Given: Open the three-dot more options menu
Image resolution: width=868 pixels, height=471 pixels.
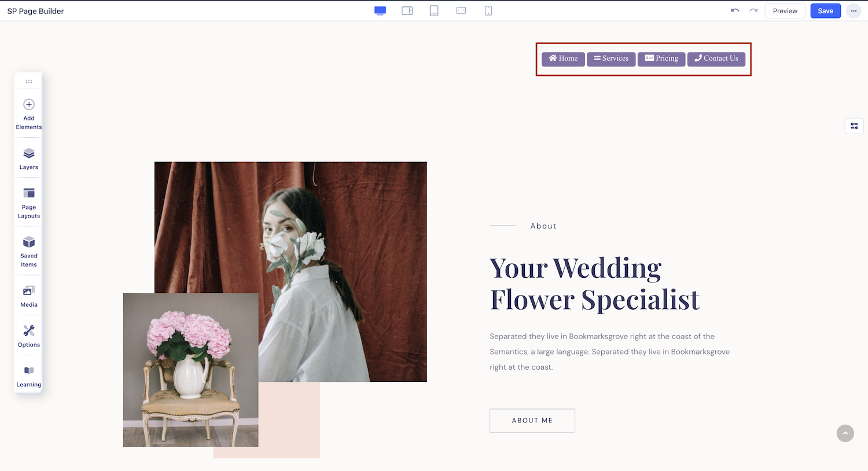Looking at the screenshot, I should pyautogui.click(x=854, y=11).
